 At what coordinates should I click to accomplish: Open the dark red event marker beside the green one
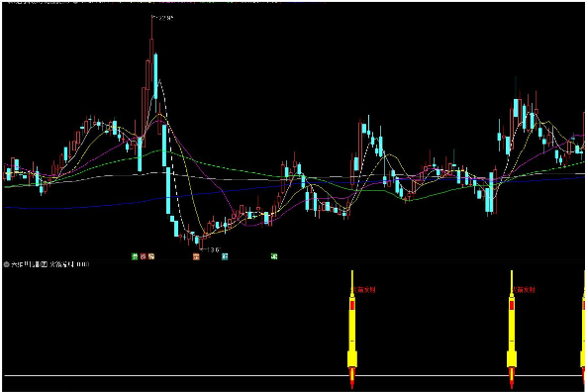coord(143,256)
